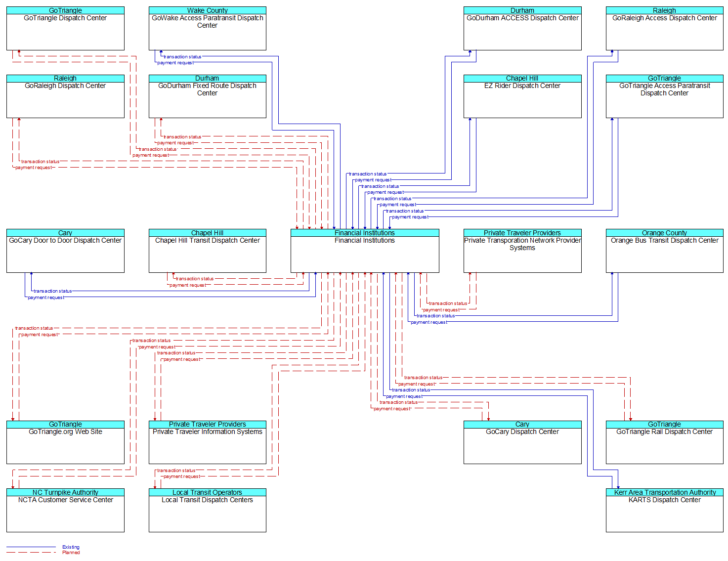
Task: Click the Existing legend label
Action: coord(71,547)
